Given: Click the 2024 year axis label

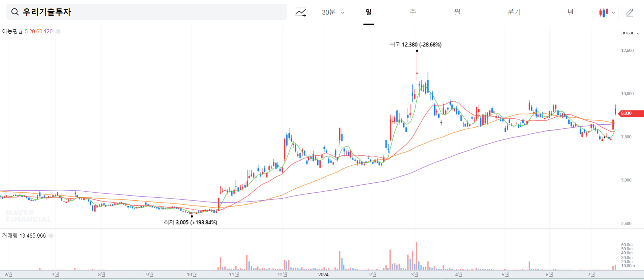Looking at the screenshot, I should 323,275.
